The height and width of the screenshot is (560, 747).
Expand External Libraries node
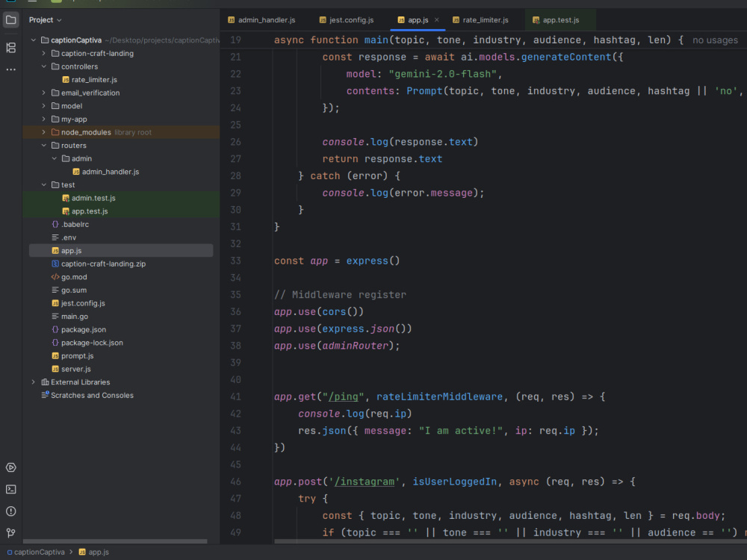[x=34, y=382]
